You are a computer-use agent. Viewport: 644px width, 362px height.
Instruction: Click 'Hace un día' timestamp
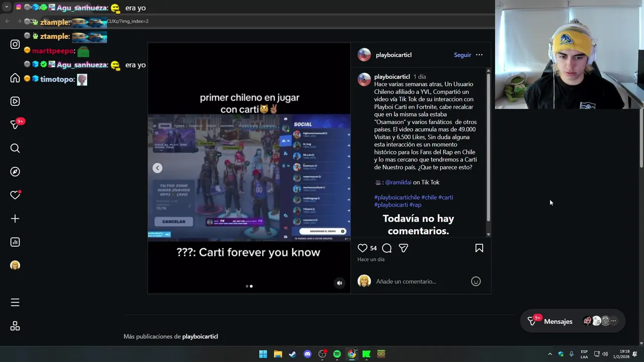[371, 259]
